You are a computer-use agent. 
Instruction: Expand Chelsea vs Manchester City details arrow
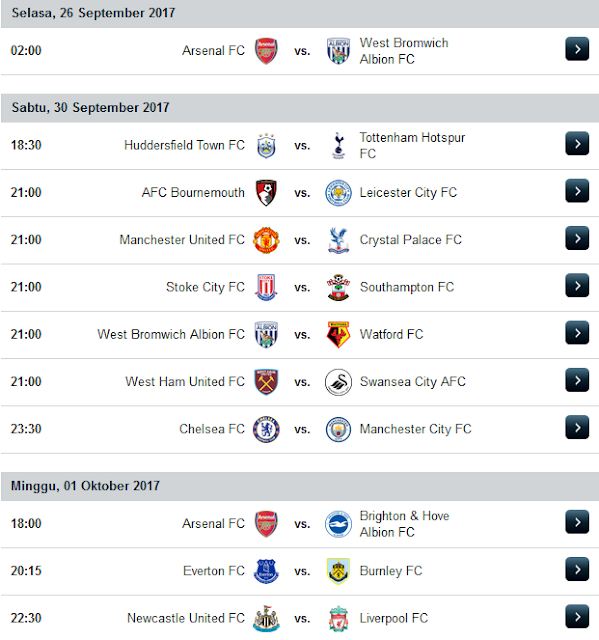[577, 427]
